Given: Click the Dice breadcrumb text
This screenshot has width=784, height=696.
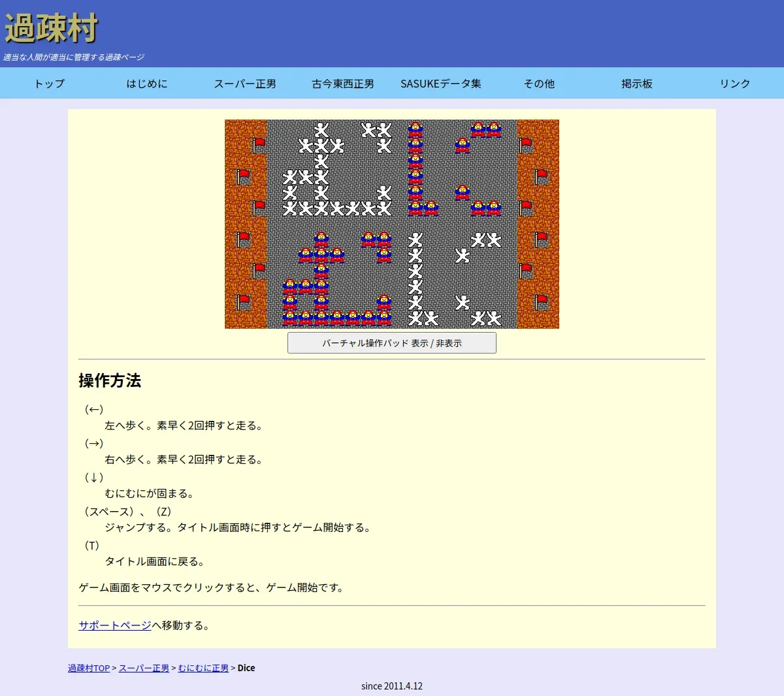Looking at the screenshot, I should [246, 668].
